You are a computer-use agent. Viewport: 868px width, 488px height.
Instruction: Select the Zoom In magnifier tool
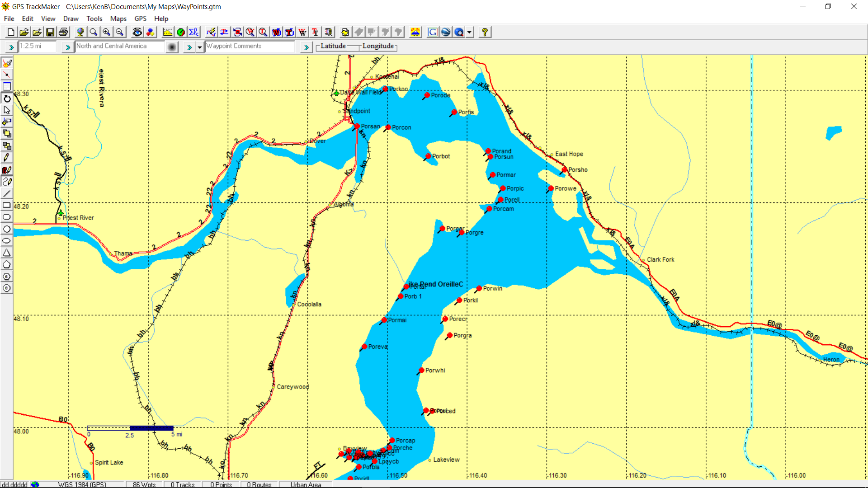click(x=106, y=32)
